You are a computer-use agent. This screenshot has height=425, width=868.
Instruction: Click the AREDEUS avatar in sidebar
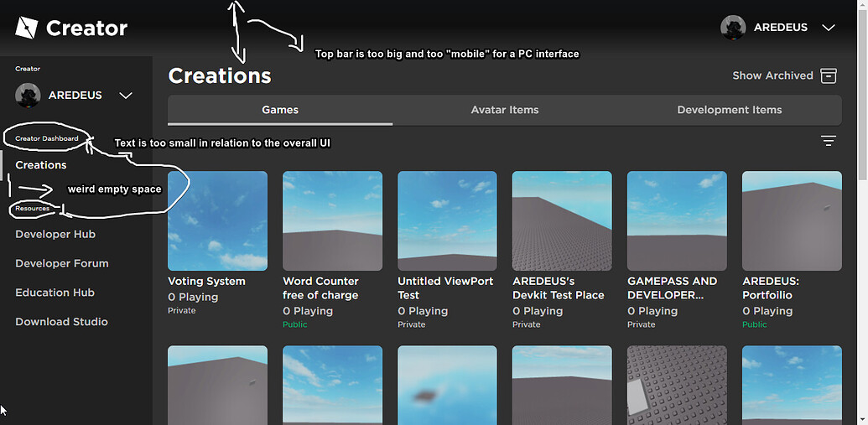click(28, 95)
